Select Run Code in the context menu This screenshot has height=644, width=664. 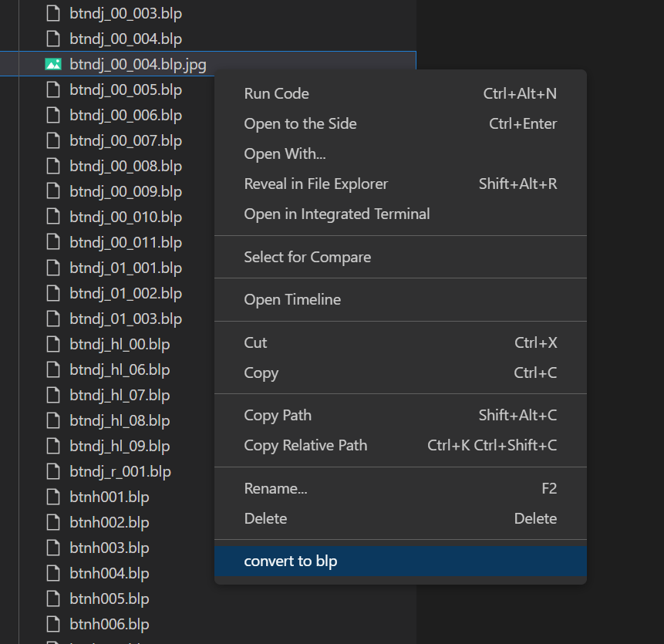point(400,93)
